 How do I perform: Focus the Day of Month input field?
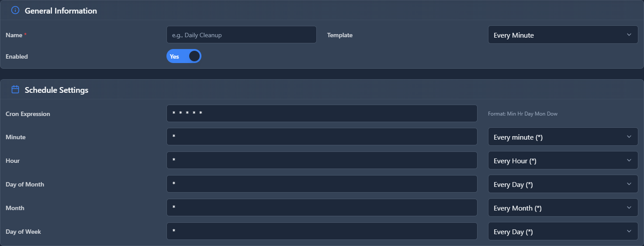pos(322,184)
